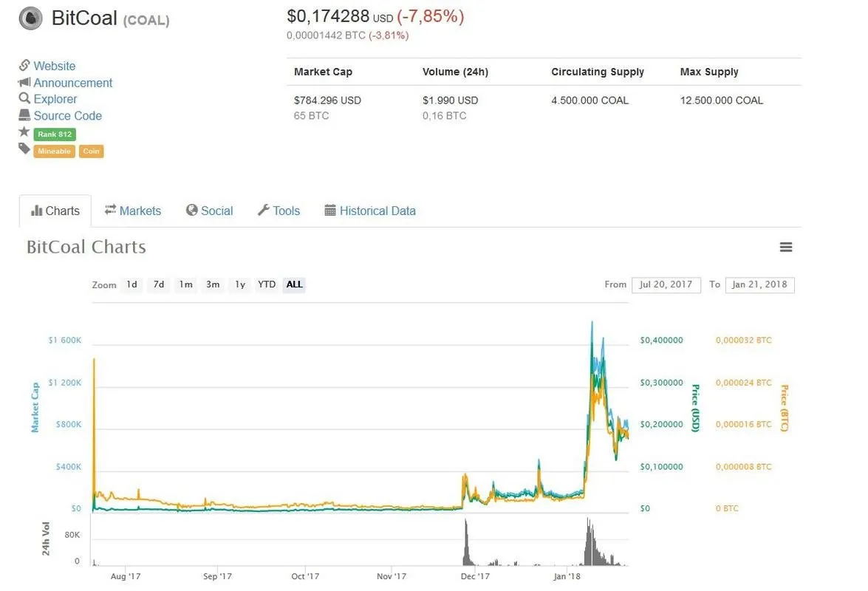868x591 pixels.
Task: Set chart zoom to 3m
Action: click(213, 284)
